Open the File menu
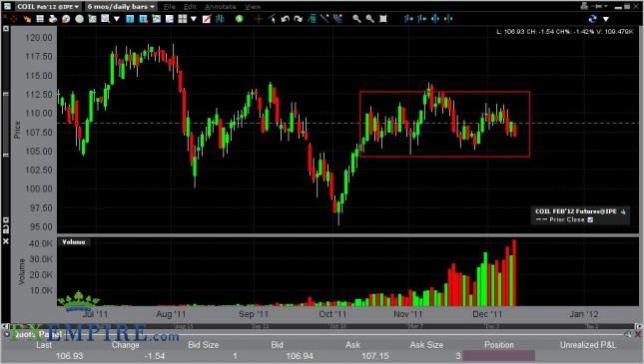The height and width of the screenshot is (364, 644). (169, 7)
